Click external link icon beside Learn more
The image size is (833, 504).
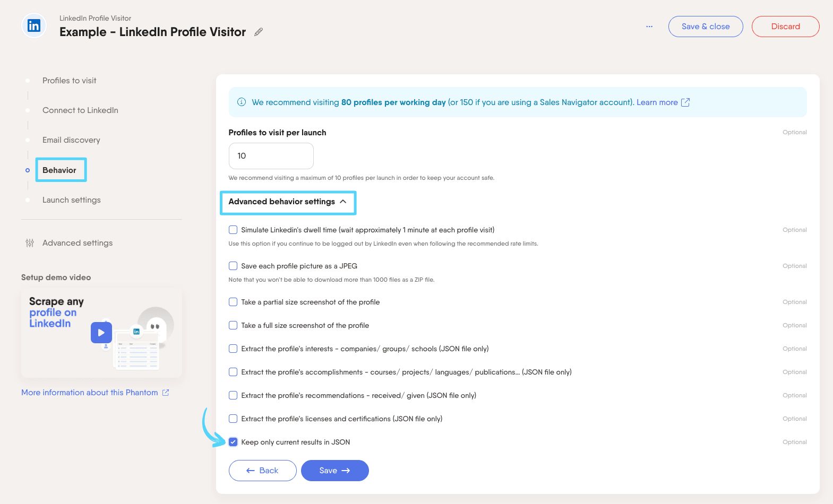coord(685,102)
